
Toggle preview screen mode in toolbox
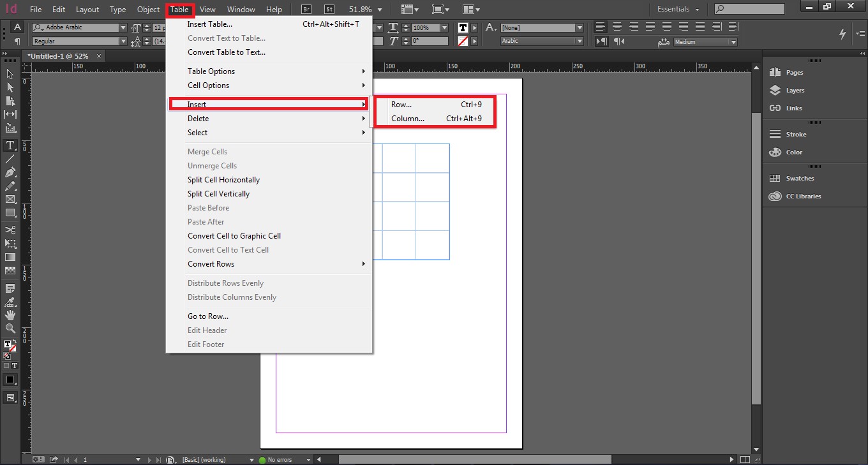click(10, 397)
